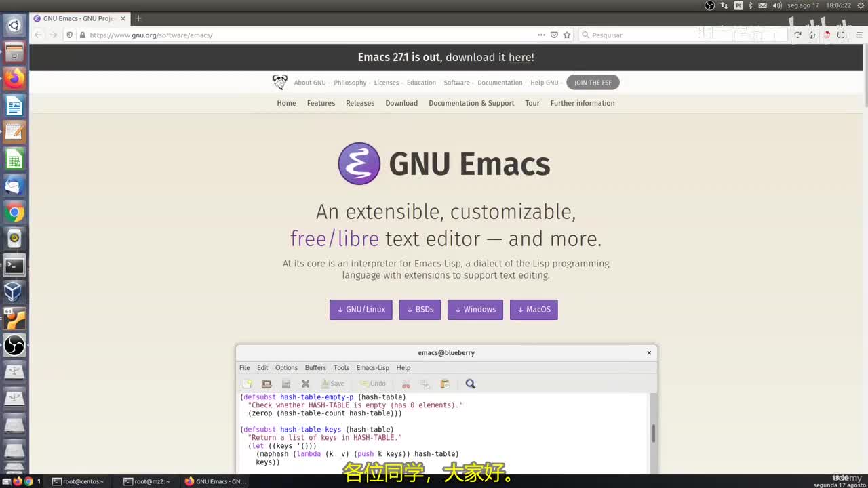Launch LibreOffice Writer from the dock
Screen dimensions: 868x488
14,106
